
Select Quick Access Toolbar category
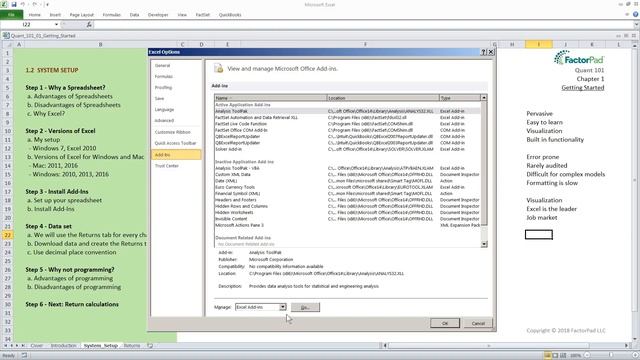coord(176,143)
